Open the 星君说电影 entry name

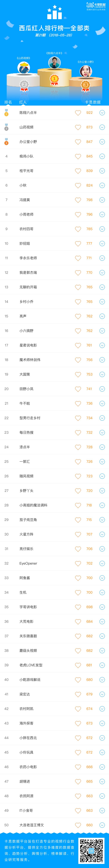(x=28, y=345)
